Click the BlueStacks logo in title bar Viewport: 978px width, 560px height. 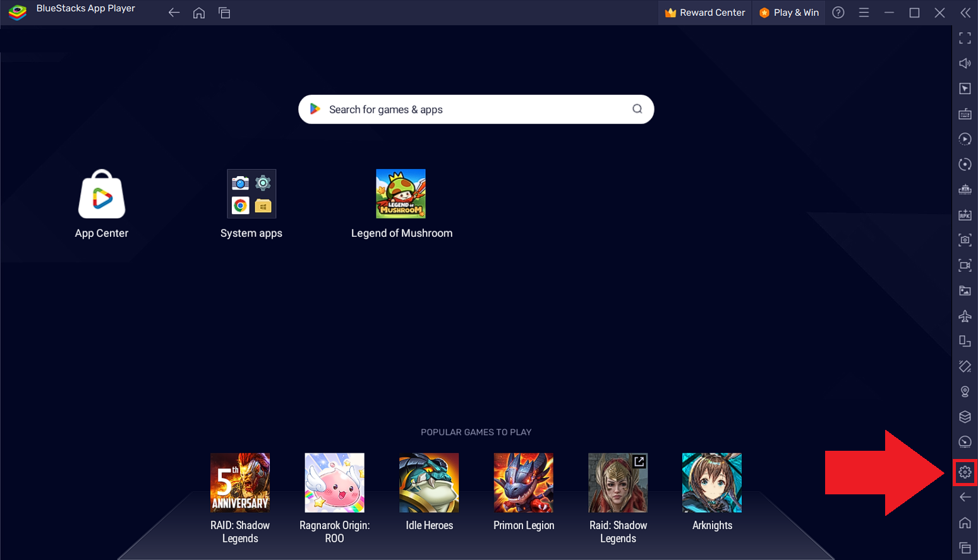pos(18,12)
